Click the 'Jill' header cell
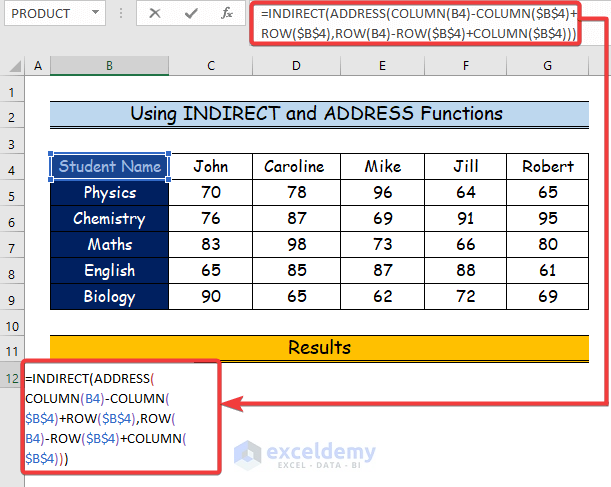Image resolution: width=611 pixels, height=487 pixels. click(466, 166)
